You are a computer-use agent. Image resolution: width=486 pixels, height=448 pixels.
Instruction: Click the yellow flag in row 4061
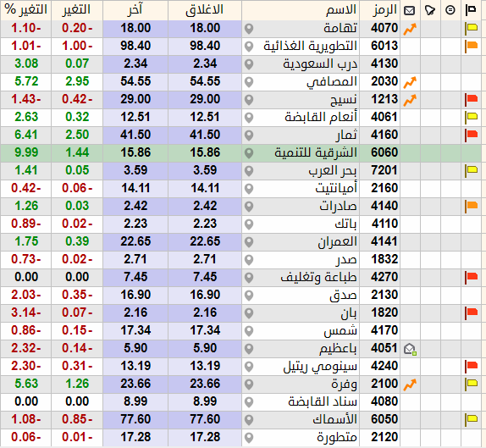click(x=471, y=118)
